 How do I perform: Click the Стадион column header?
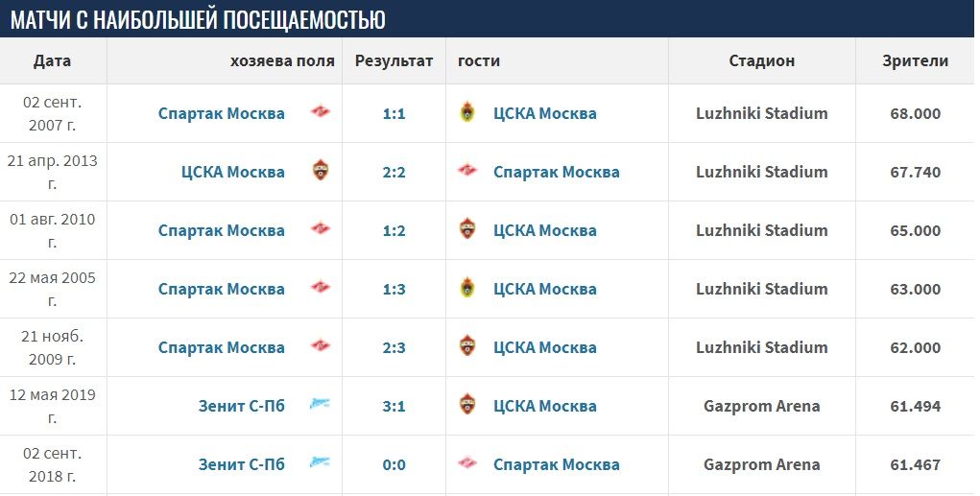coord(761,60)
